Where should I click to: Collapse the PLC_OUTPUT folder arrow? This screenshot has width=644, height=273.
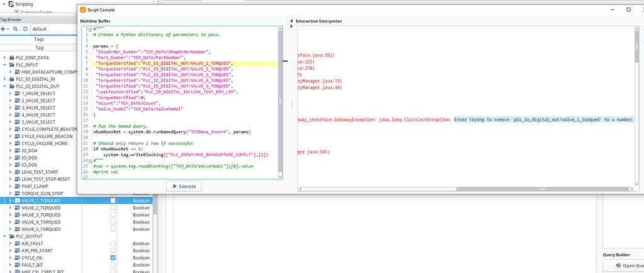(x=4, y=237)
